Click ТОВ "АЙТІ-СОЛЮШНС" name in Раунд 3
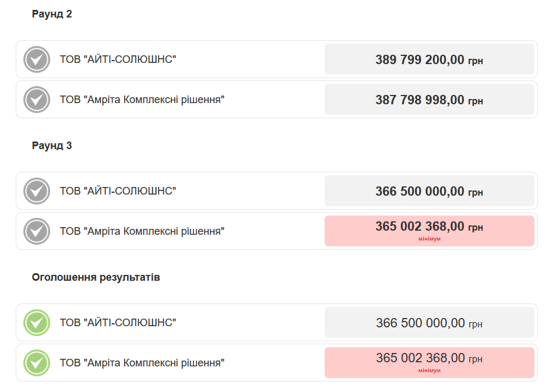 coord(118,191)
